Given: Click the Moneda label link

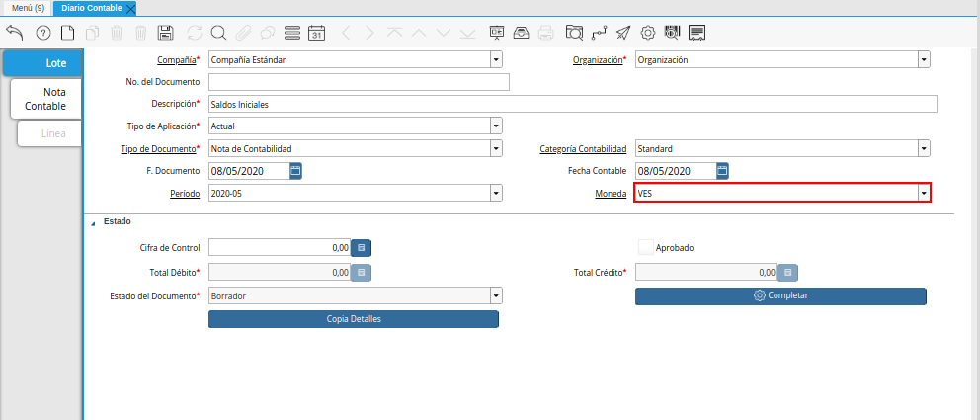Looking at the screenshot, I should click(x=611, y=194).
